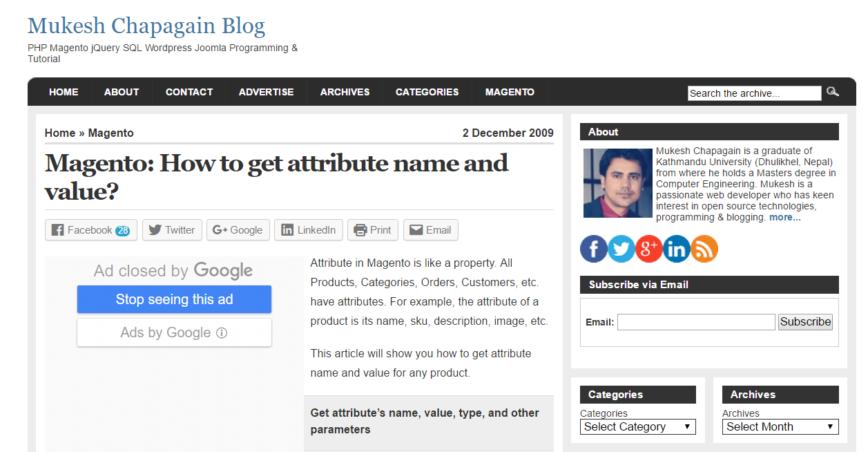Click the orange RSS feed icon
The width and height of the screenshot is (868, 452).
[704, 249]
